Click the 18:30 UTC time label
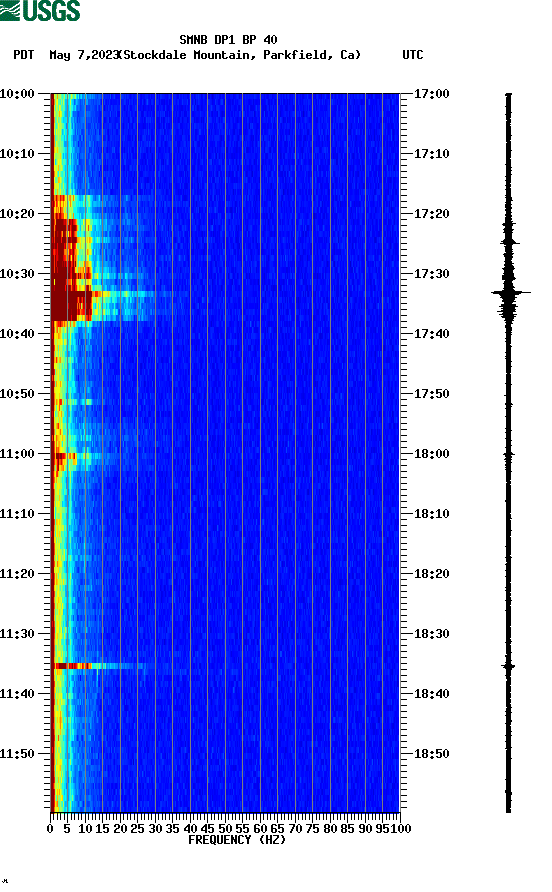 [431, 634]
